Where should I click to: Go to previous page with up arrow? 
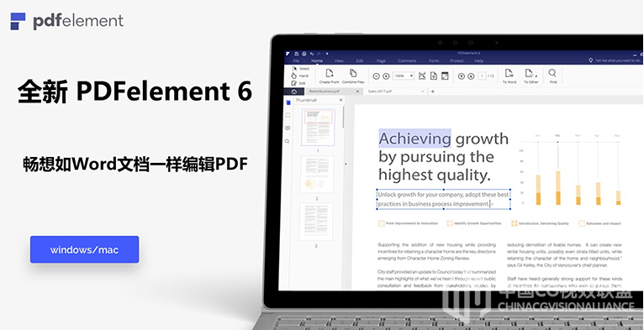click(462, 76)
